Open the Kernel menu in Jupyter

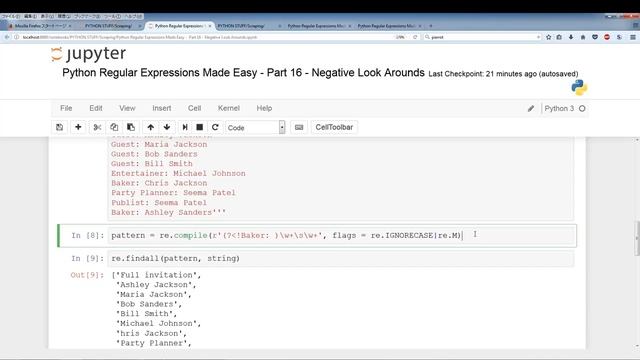[x=229, y=108]
